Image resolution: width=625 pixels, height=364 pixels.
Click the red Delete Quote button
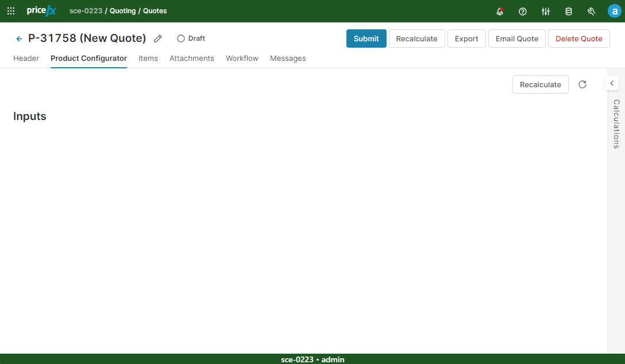(579, 38)
